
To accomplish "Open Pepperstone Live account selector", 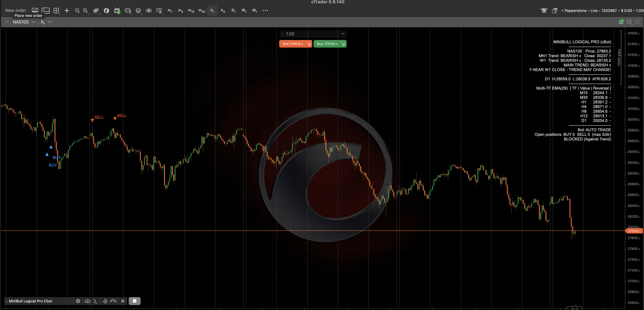I will point(602,10).
